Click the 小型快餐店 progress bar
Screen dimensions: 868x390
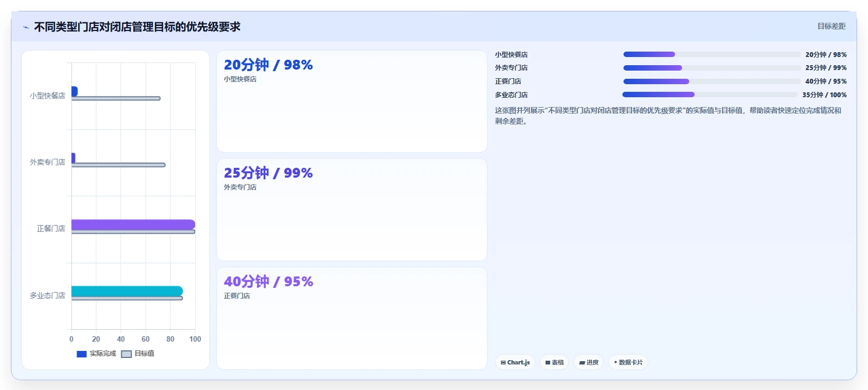(712, 54)
